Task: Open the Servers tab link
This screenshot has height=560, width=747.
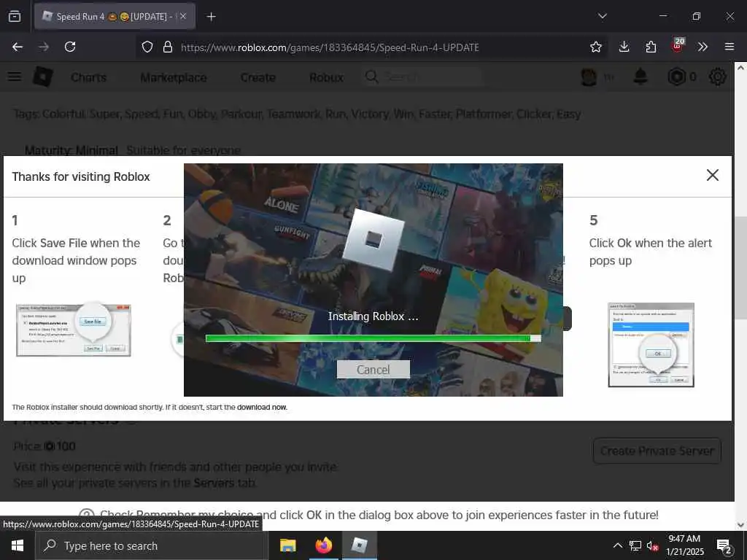Action: click(214, 483)
